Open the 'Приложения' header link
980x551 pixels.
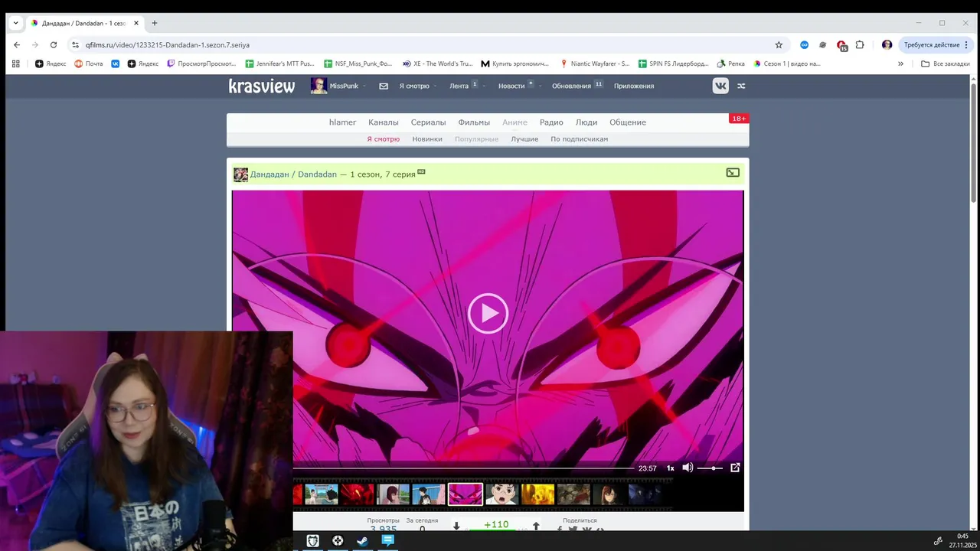634,86
